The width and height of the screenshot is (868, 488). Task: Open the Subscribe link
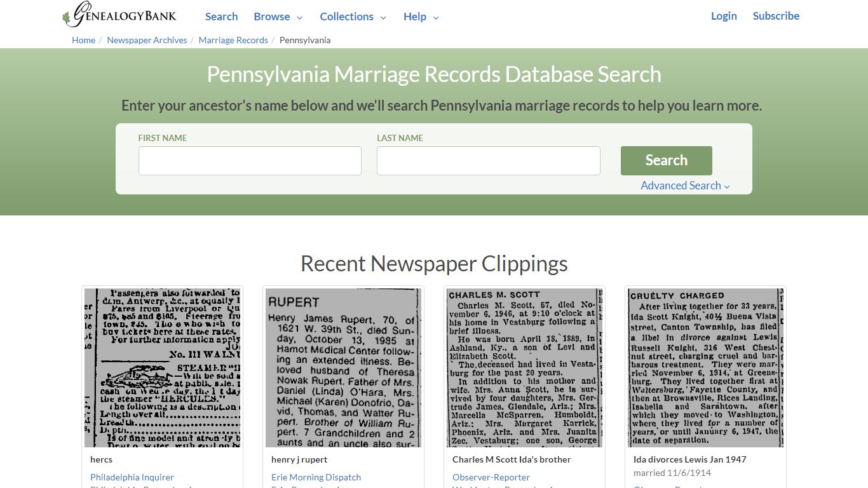click(776, 16)
